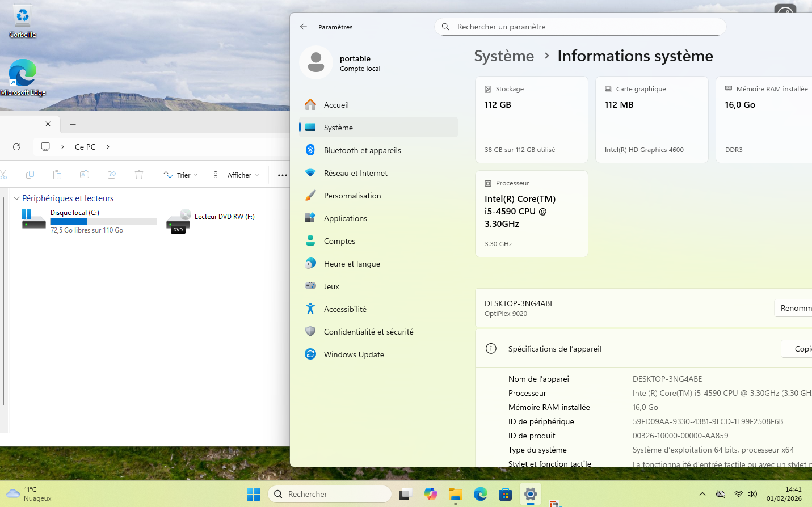This screenshot has height=507, width=812.
Task: Open Bluetooth et appareils settings
Action: [x=362, y=150]
